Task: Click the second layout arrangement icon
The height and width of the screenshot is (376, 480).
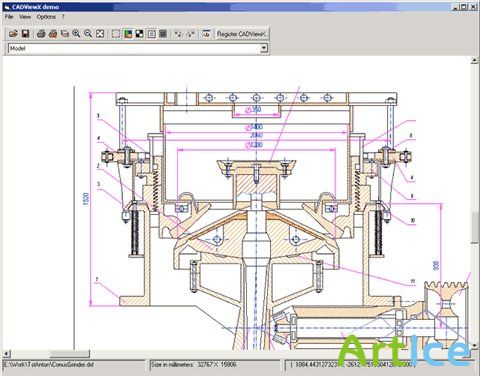Action: click(x=191, y=34)
